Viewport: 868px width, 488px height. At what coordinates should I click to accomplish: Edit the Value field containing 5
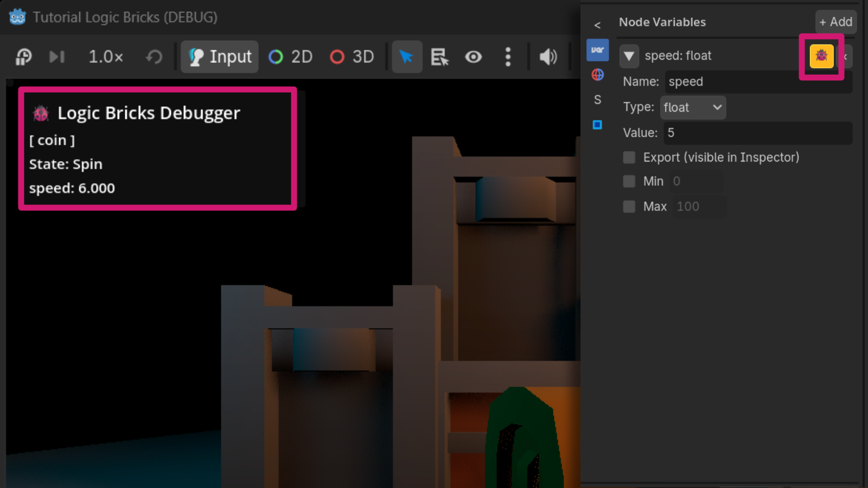click(758, 133)
